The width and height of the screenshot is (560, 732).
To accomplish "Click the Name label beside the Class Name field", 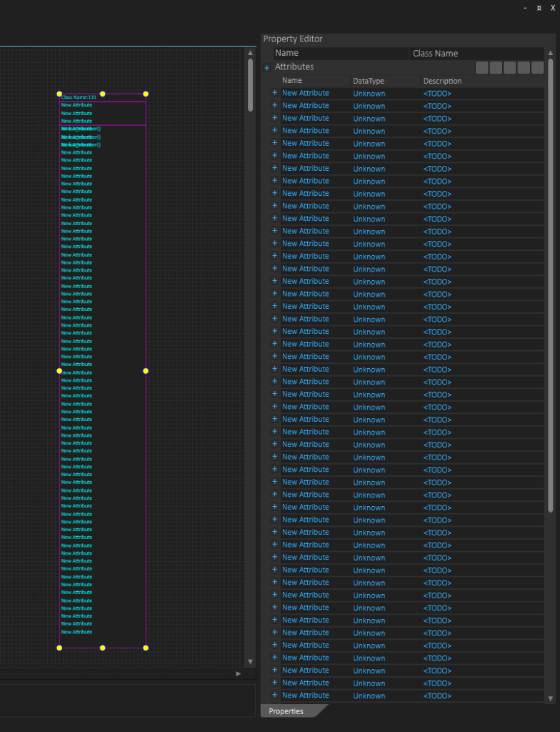I will (x=286, y=53).
